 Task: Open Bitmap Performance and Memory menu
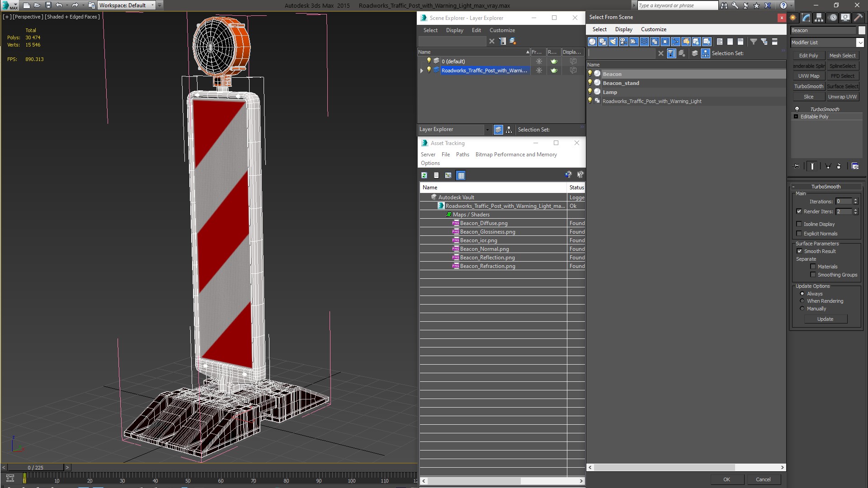click(516, 155)
